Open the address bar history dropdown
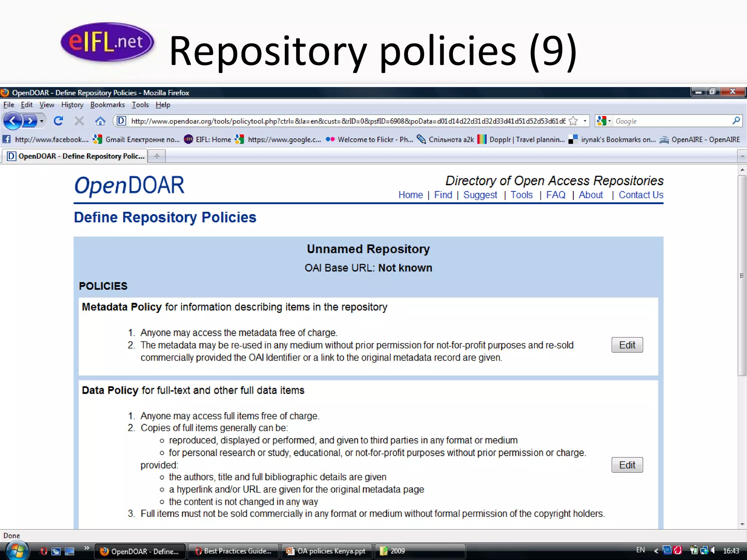 pos(585,121)
